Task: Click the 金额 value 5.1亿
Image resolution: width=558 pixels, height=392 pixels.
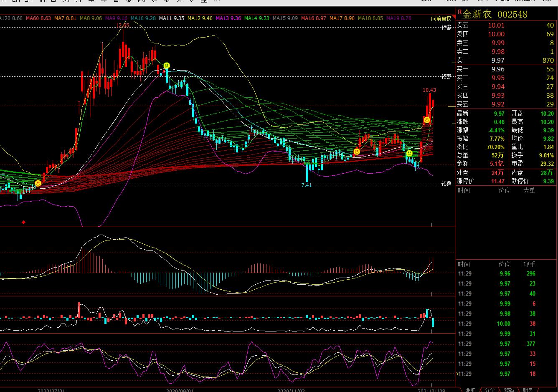Action: coord(497,164)
